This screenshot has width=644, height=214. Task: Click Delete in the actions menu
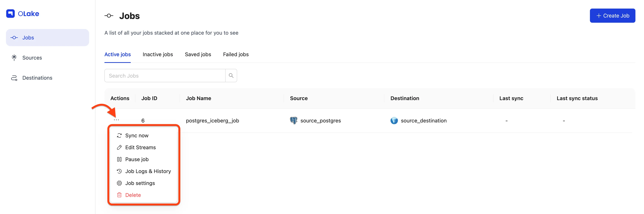[x=133, y=195]
